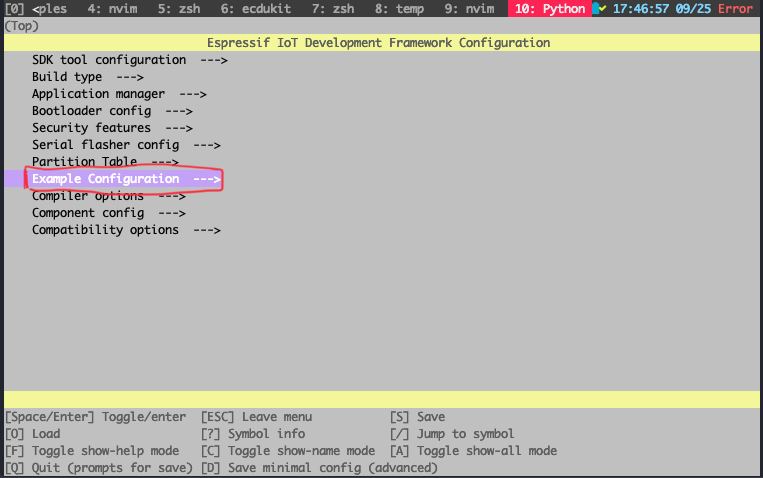Click the [/] Jump to symbol hint
This screenshot has width=763, height=478.
coord(452,434)
